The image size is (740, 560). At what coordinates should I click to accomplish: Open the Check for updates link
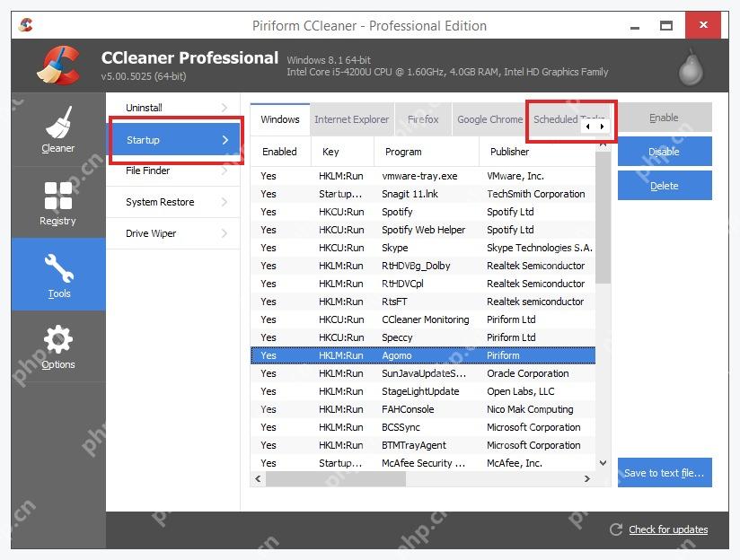668,529
